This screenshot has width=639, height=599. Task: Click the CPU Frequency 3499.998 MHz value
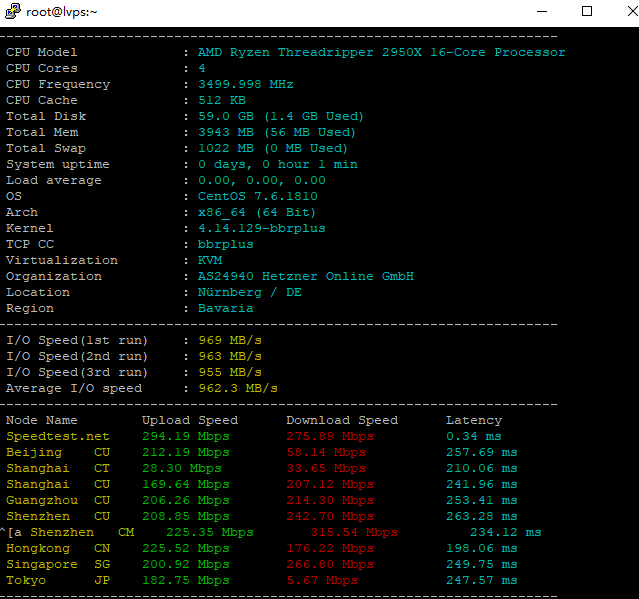coord(245,84)
